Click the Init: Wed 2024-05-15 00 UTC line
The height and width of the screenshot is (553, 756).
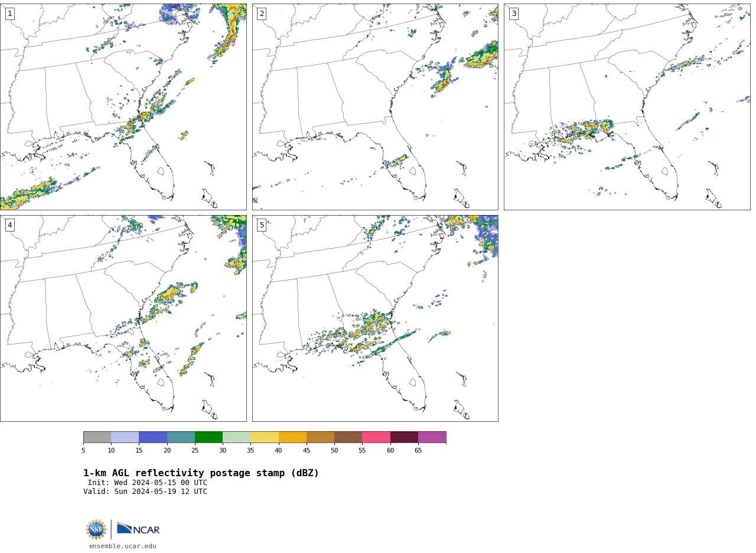(x=148, y=483)
